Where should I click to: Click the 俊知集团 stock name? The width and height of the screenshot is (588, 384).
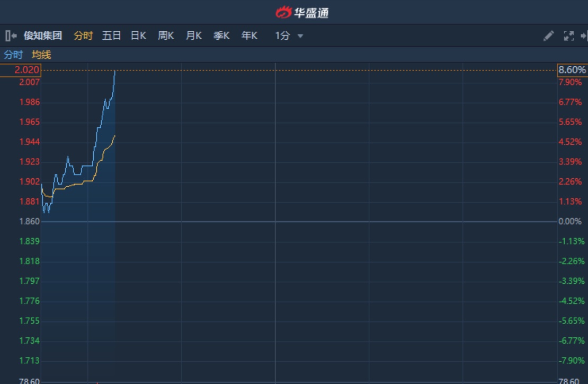click(x=43, y=36)
